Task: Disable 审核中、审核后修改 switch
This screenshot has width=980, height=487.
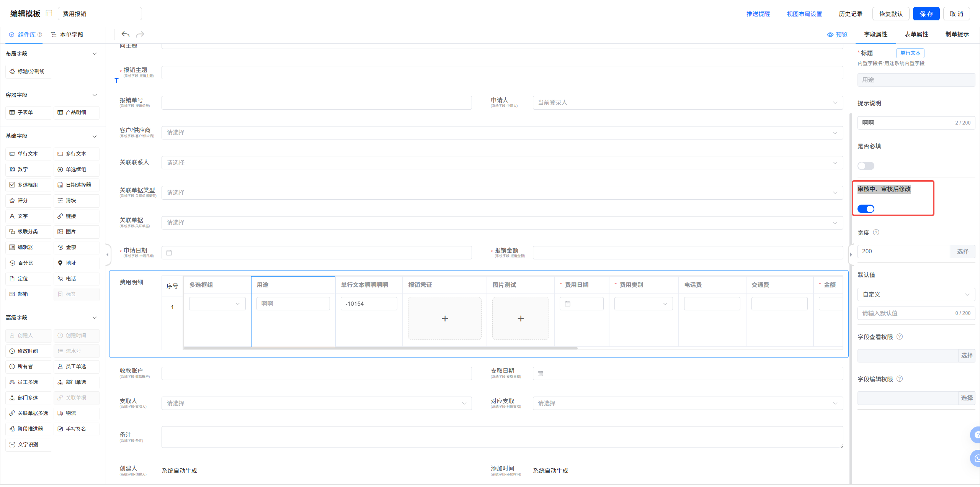Action: [866, 209]
